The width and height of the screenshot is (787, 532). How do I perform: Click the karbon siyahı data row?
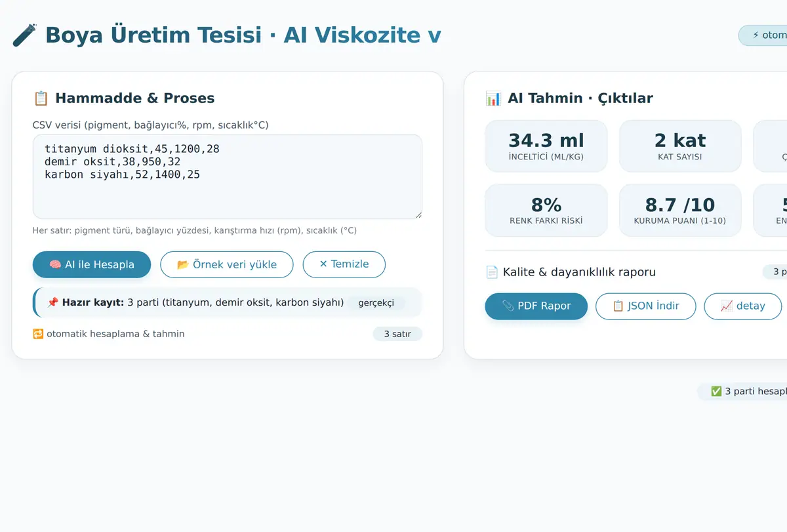122,174
